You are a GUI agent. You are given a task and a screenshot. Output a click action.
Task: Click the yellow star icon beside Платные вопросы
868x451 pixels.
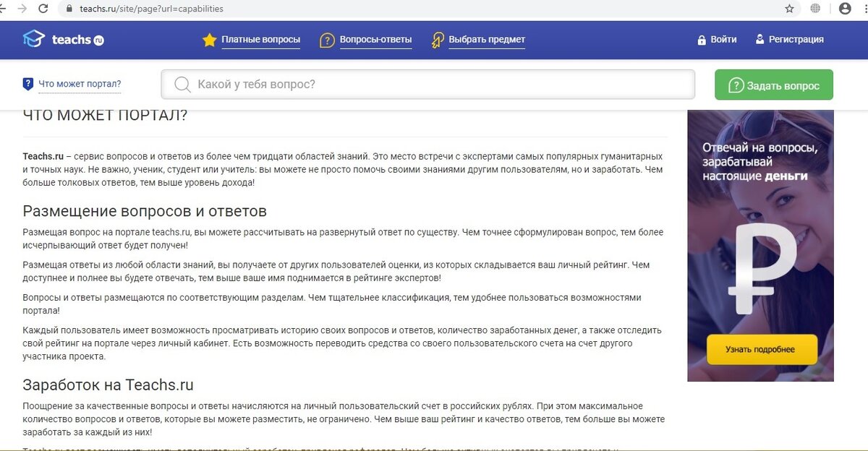209,40
